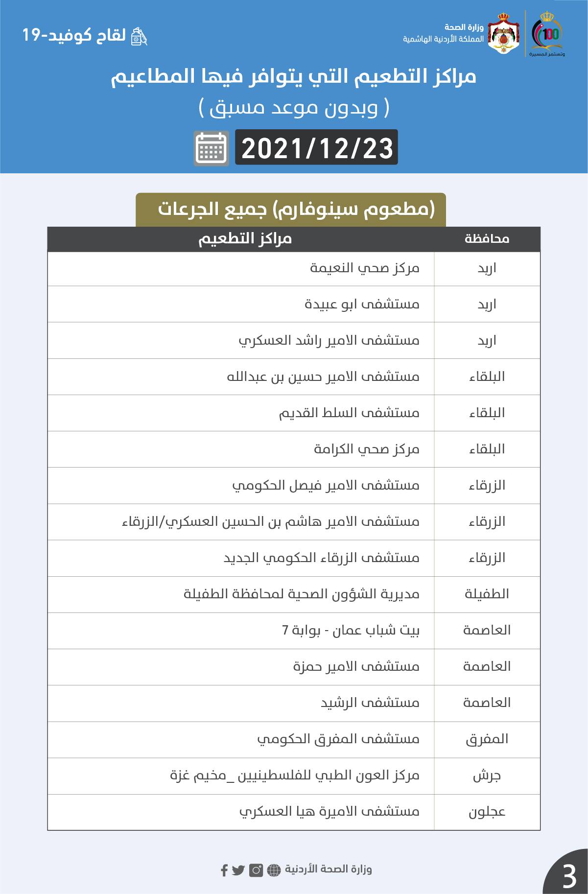Click the محافظة column header
Image resolution: width=588 pixels, height=894 pixels.
487,239
